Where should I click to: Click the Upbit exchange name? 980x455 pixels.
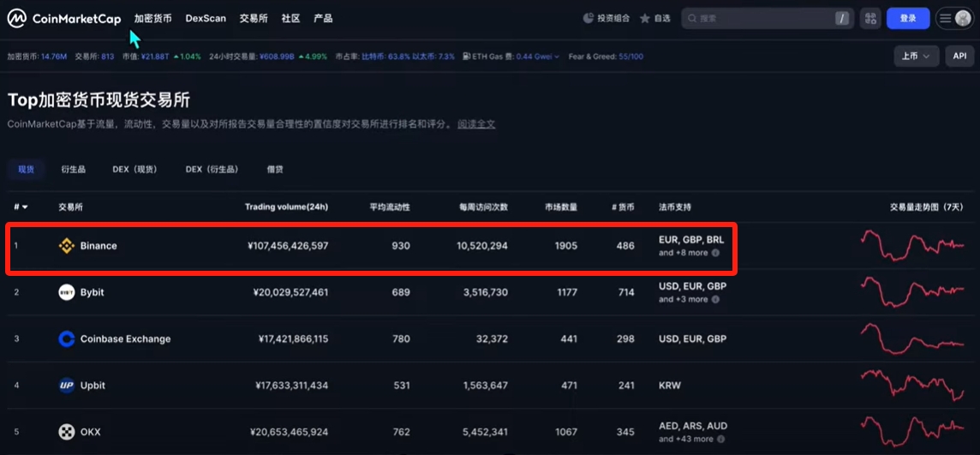93,386
